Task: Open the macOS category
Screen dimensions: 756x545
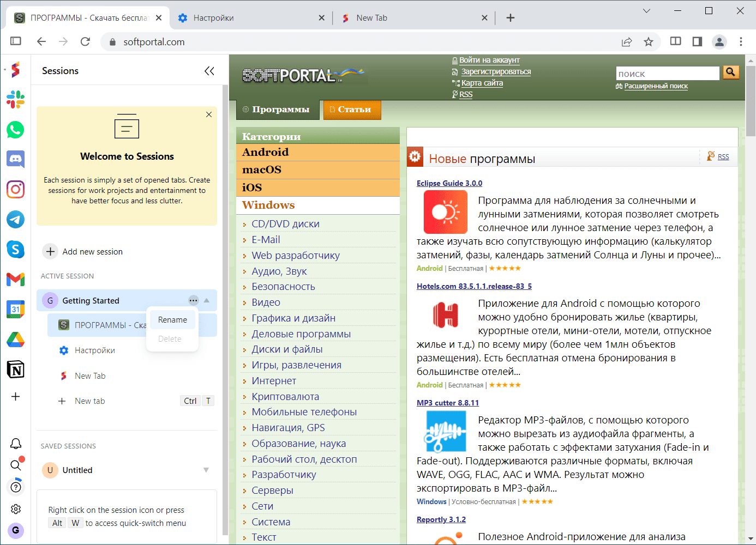Action: (318, 170)
